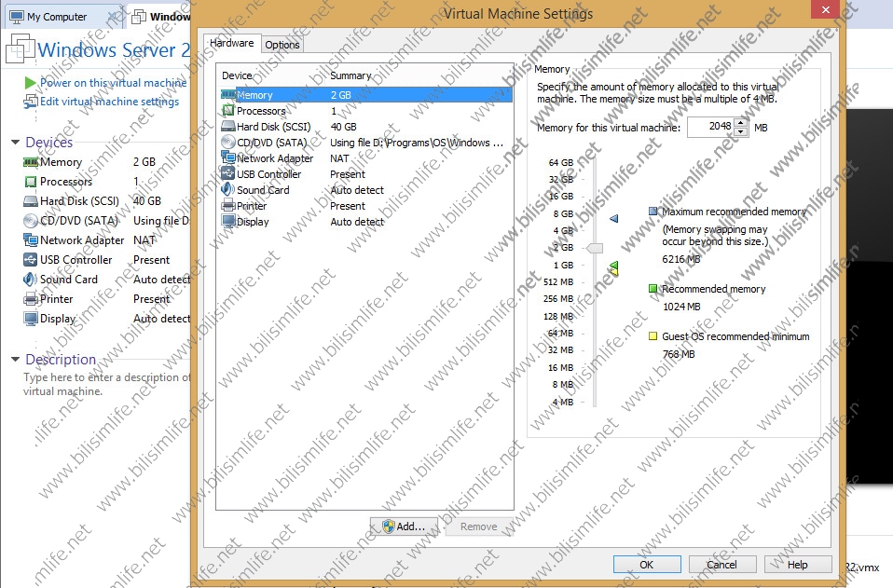Image resolution: width=893 pixels, height=588 pixels.
Task: Click the green recommended memory marker on the slider
Action: tap(614, 265)
